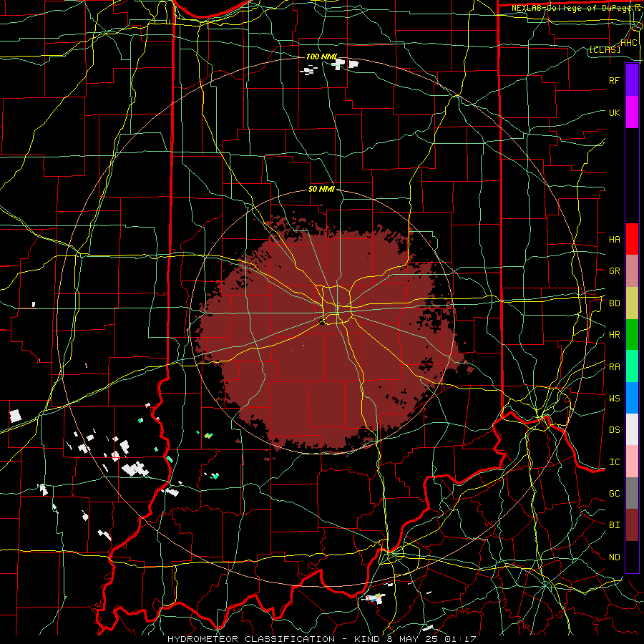Pick the DS white legend color swatch
The height and width of the screenshot is (644, 644).
632,429
